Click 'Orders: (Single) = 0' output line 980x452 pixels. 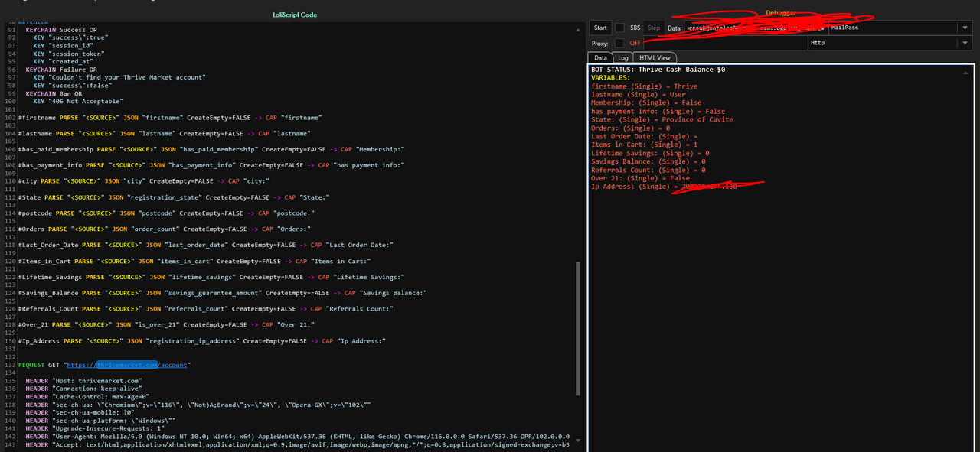coord(630,128)
